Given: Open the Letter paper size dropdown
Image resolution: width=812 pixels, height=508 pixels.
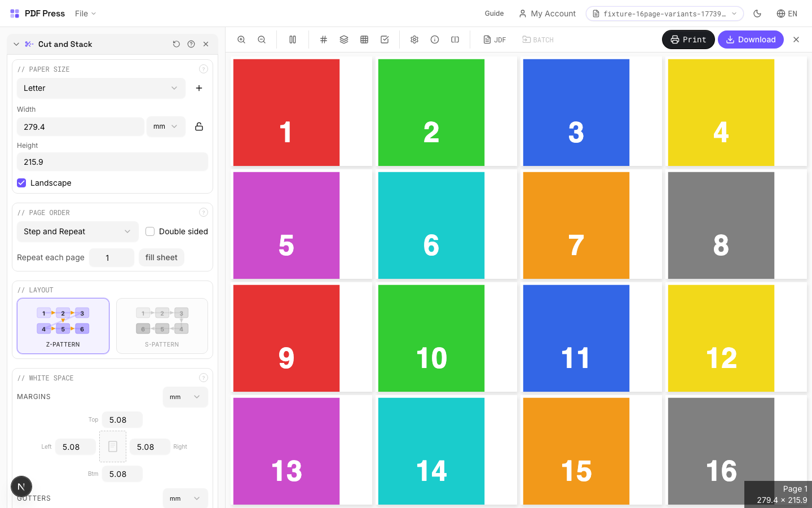Looking at the screenshot, I should pos(101,88).
